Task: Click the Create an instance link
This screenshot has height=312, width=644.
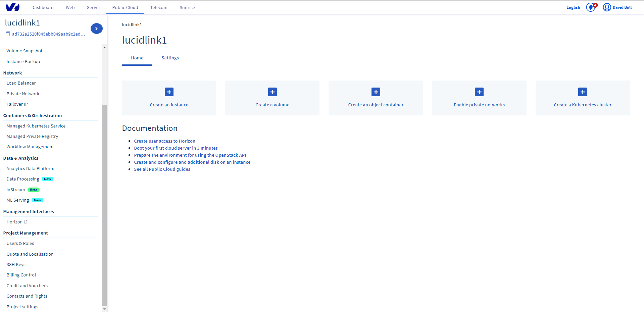Action: [x=169, y=105]
